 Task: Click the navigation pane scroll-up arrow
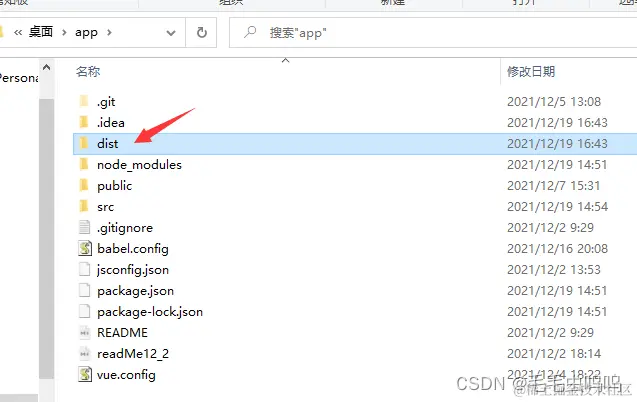coord(47,67)
